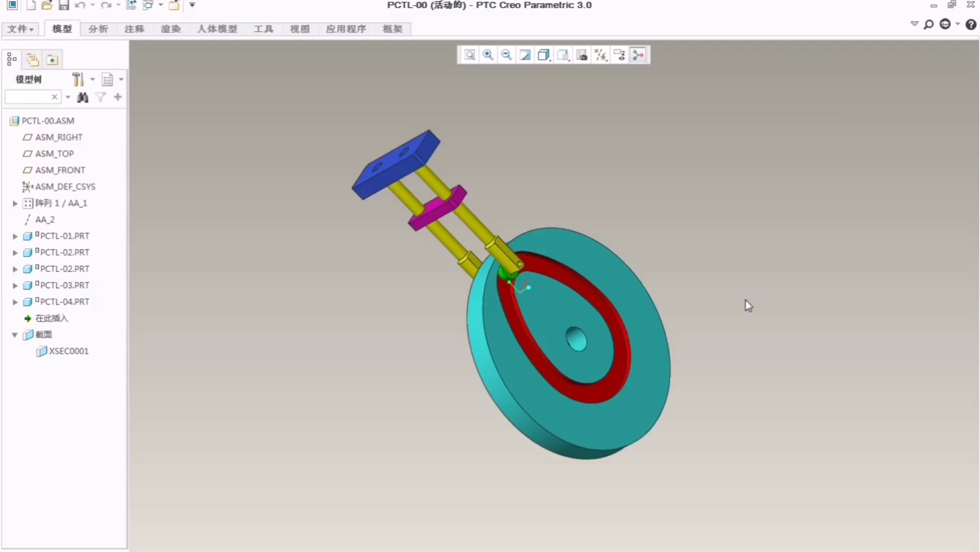This screenshot has height=552, width=980.
Task: Switch to the Favorites tab icon
Action: coord(52,60)
